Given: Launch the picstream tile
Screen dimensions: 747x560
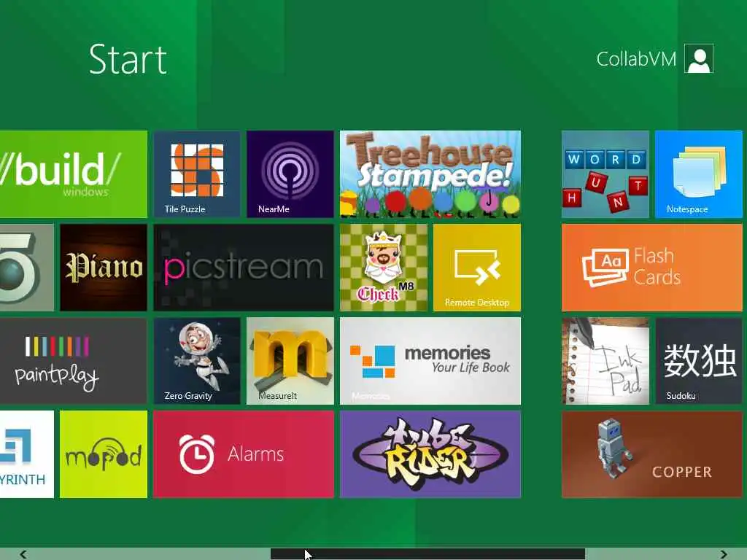Looking at the screenshot, I should (244, 268).
